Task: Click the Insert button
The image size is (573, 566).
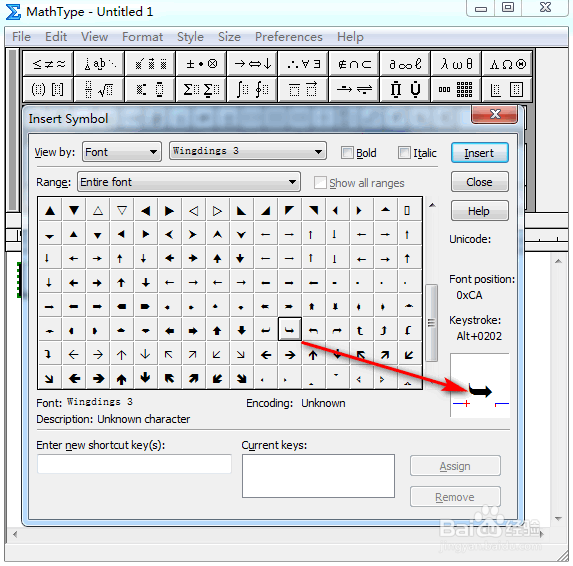Action: coord(479,153)
